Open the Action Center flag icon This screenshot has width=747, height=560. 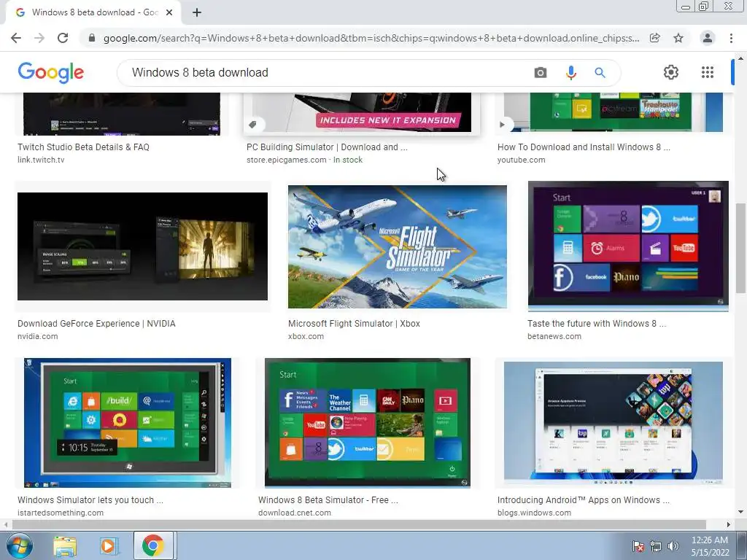tap(638, 546)
